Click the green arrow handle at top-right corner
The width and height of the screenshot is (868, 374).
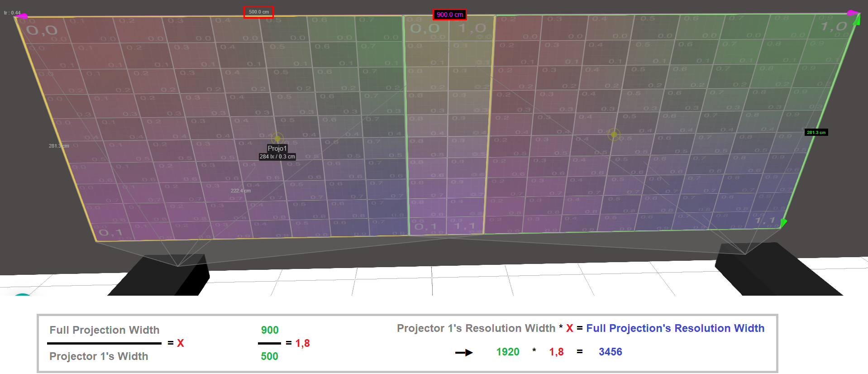tap(856, 20)
